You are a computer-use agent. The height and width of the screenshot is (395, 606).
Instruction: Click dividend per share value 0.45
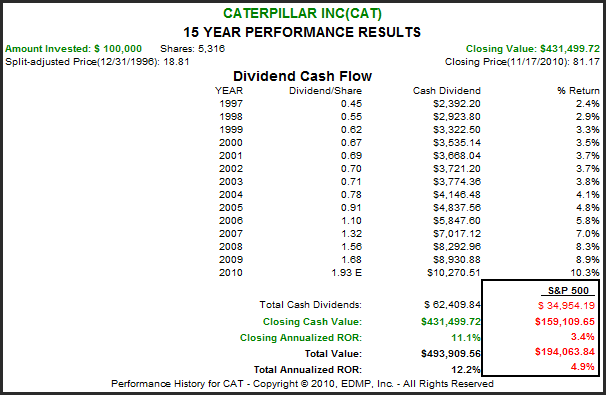tap(351, 104)
